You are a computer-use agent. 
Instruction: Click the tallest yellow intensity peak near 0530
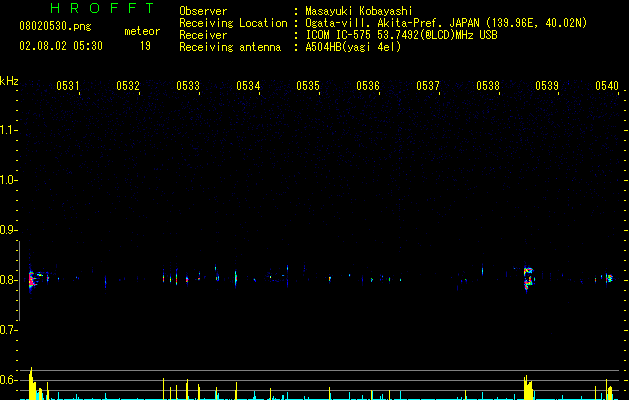coord(31,383)
